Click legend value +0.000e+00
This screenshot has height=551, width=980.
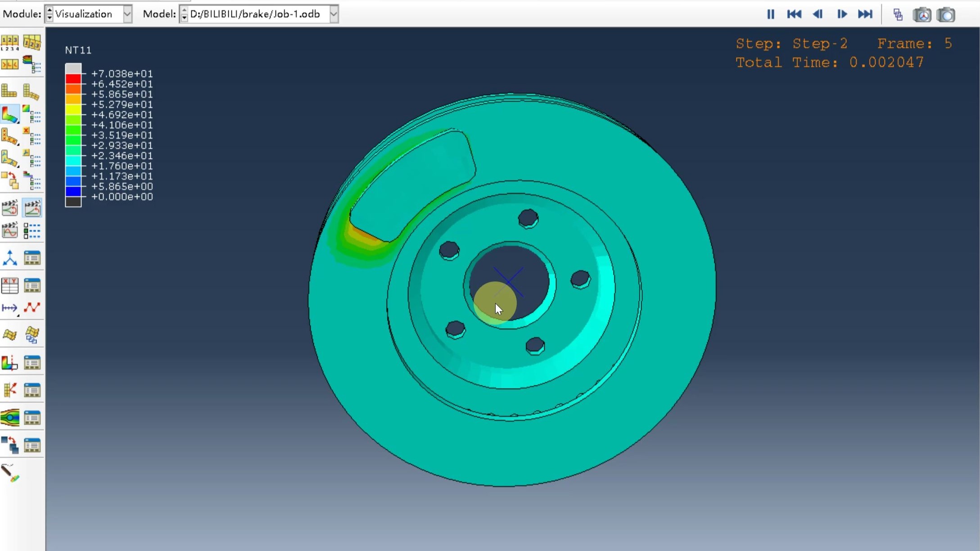pos(122,197)
